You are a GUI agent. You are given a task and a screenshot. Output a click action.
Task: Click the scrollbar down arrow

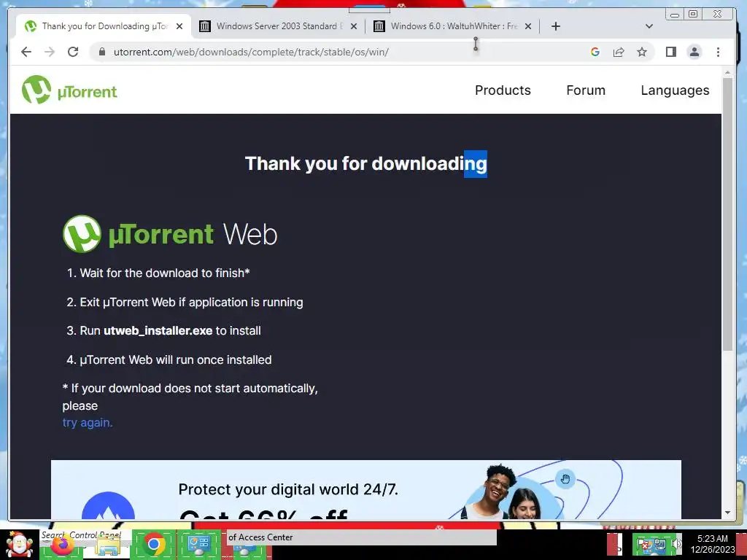727,513
